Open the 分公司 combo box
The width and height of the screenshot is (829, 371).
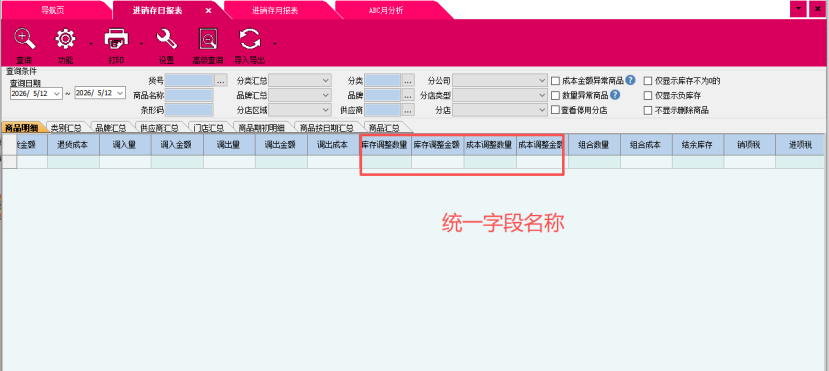point(500,81)
